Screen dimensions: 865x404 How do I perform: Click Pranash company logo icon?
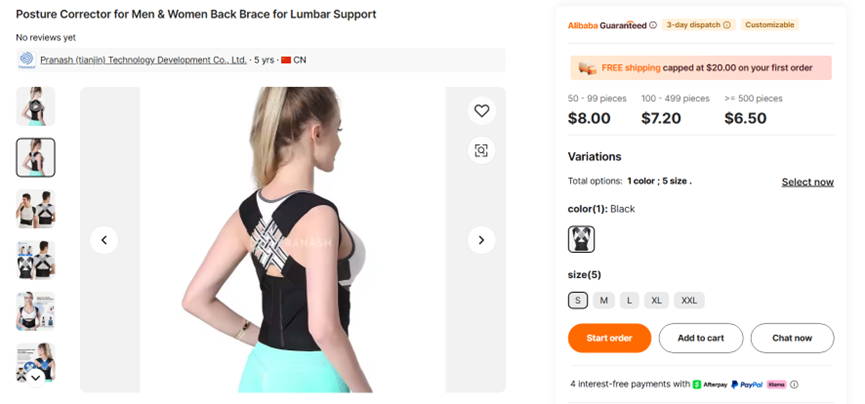tap(26, 60)
